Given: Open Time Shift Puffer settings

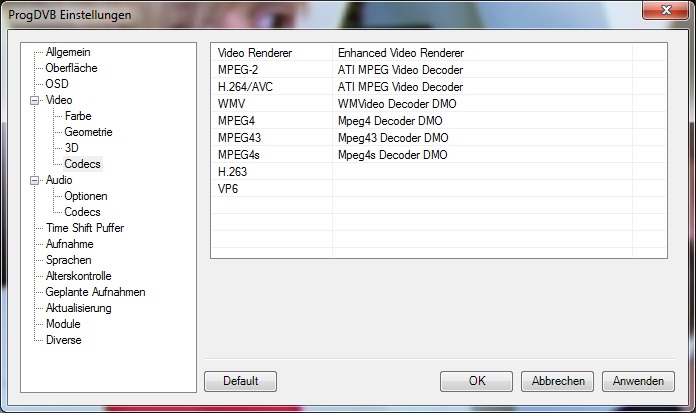Looking at the screenshot, I should coord(85,228).
